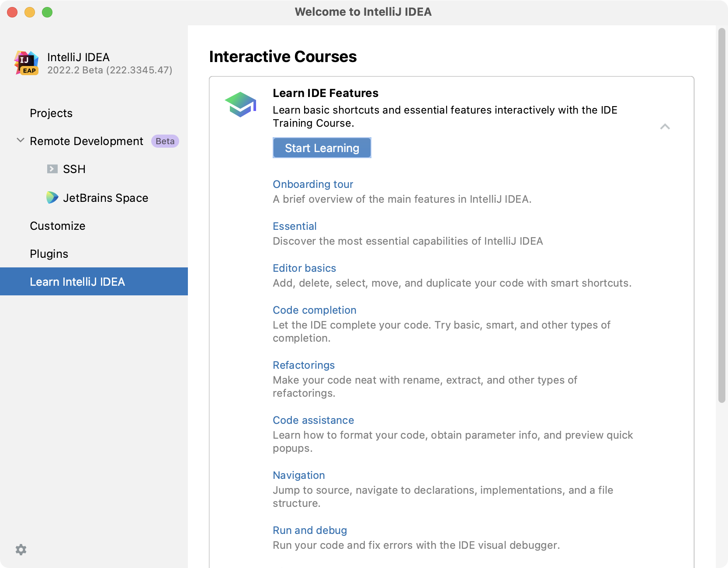
Task: Click the 'A brief overview of the main features' description
Action: click(402, 199)
